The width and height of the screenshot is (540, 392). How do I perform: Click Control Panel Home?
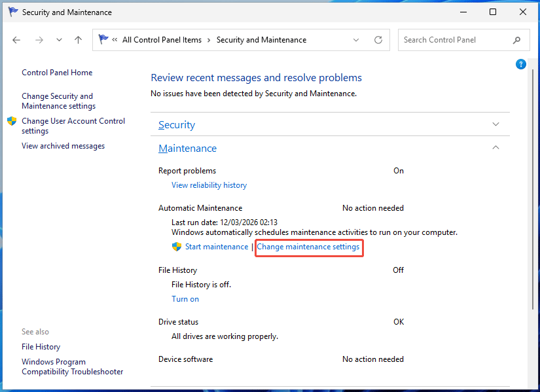(x=57, y=72)
